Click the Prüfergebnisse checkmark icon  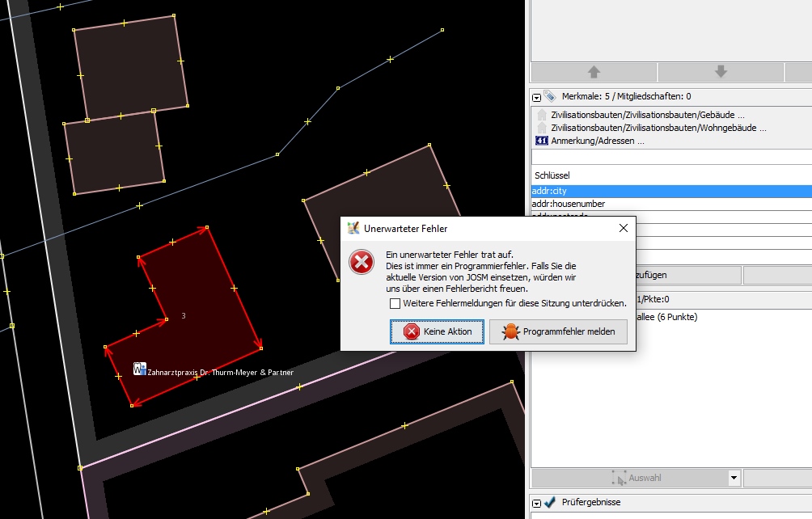(x=550, y=502)
